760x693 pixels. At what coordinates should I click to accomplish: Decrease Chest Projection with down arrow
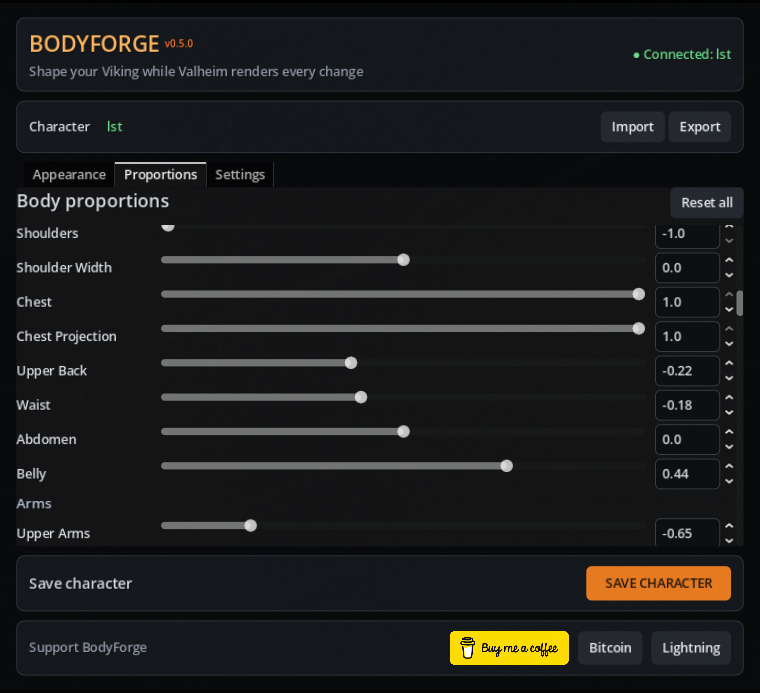(729, 344)
